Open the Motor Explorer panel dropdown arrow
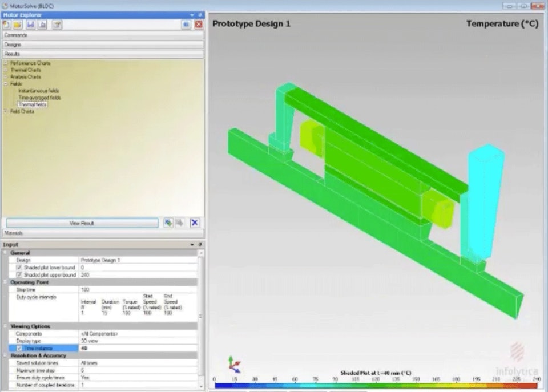The width and height of the screenshot is (548, 392). [x=192, y=15]
